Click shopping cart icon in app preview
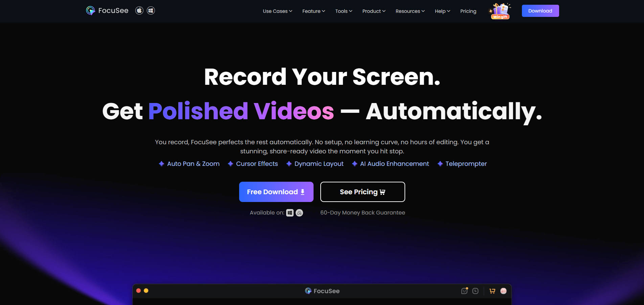Image resolution: width=644 pixels, height=305 pixels. coord(492,291)
